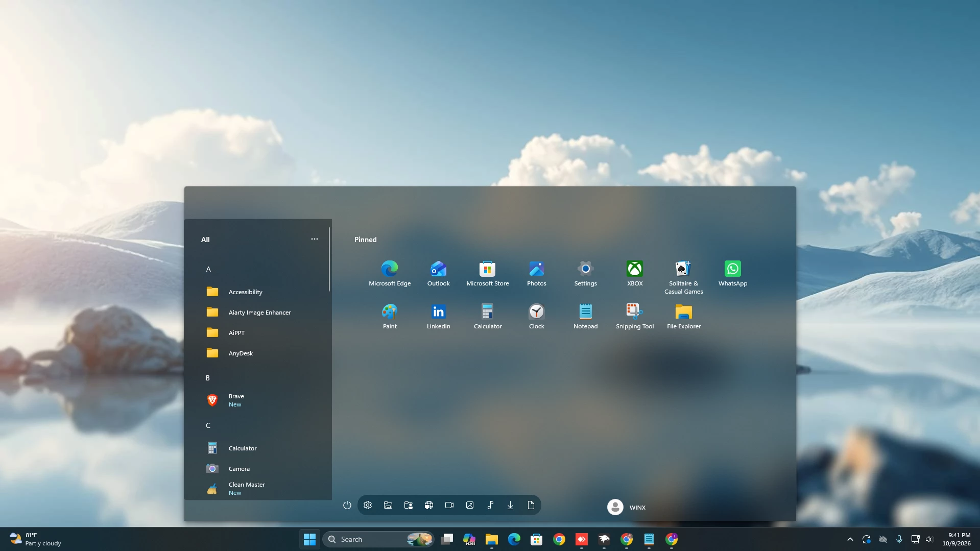Click the All apps list scrollbar
Viewport: 980px width, 551px height.
(x=329, y=260)
